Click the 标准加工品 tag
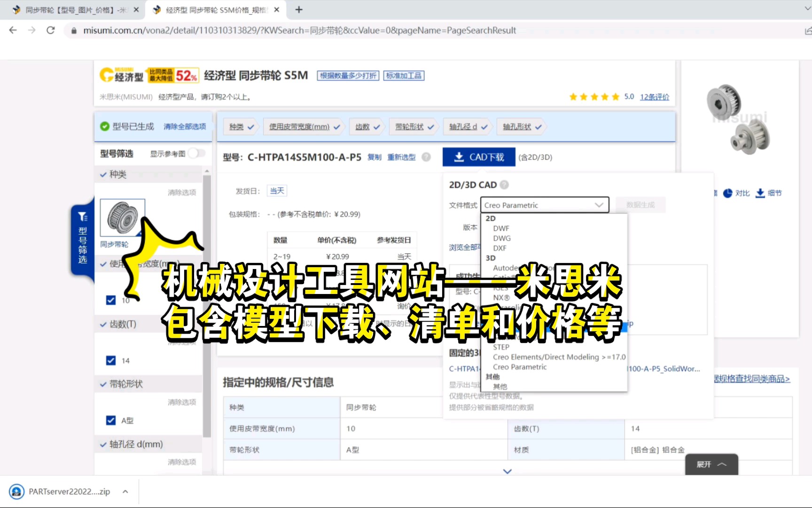 (x=404, y=76)
